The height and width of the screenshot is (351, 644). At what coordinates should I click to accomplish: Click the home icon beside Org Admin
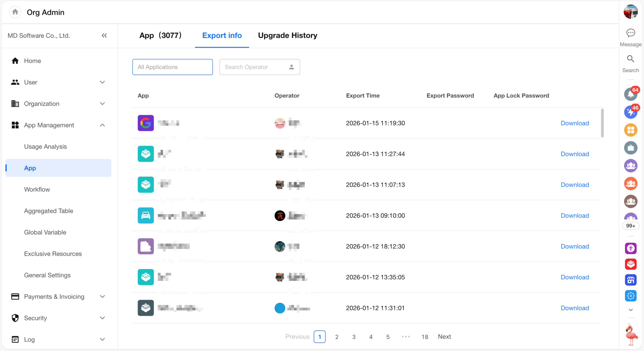[x=15, y=12]
